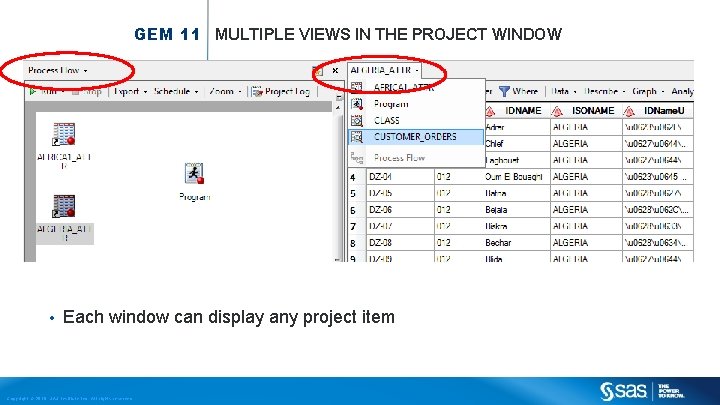Select the AFRICA1_ATTR data node icon

click(64, 134)
